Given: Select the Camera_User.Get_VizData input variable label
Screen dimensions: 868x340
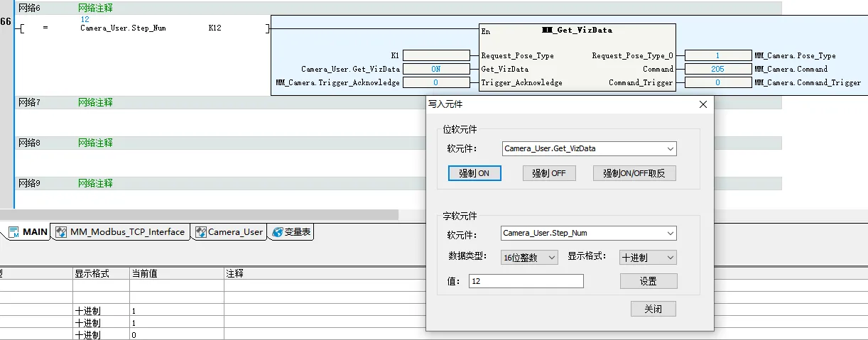Looking at the screenshot, I should click(351, 69).
